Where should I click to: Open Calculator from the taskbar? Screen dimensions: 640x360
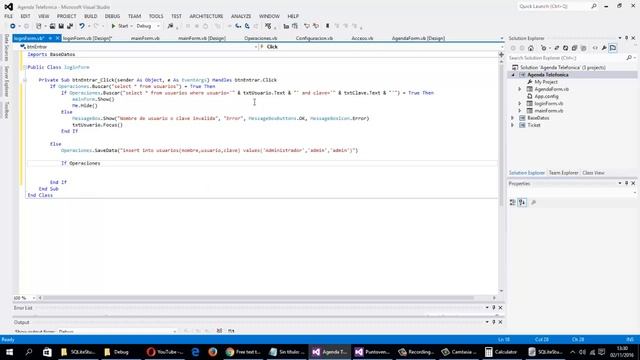pos(501,352)
